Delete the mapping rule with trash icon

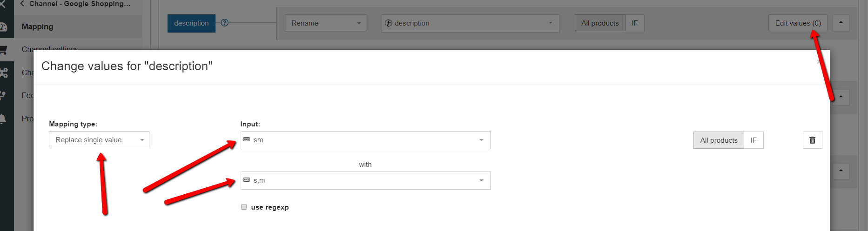click(x=812, y=140)
